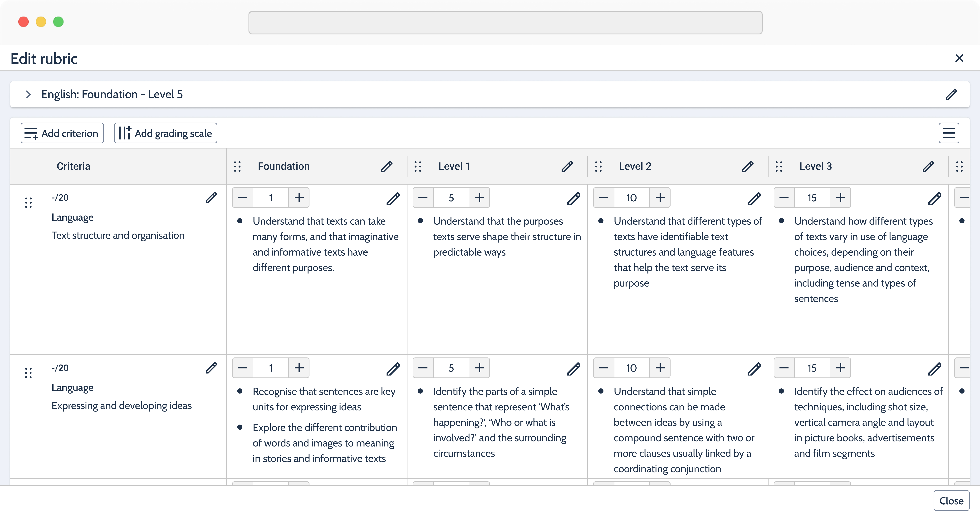Increase Level 1 score for Text structure row
The image size is (980, 516).
click(479, 198)
